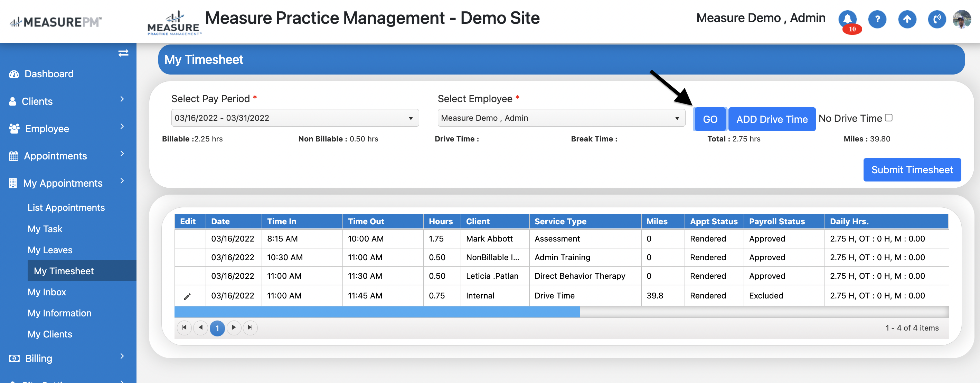Open the Select Pay Period dropdown

click(x=295, y=118)
